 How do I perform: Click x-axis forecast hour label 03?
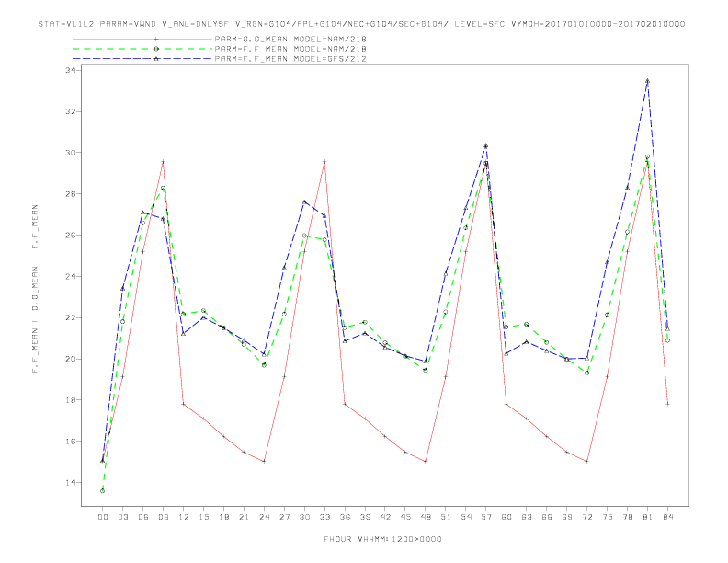tap(122, 517)
